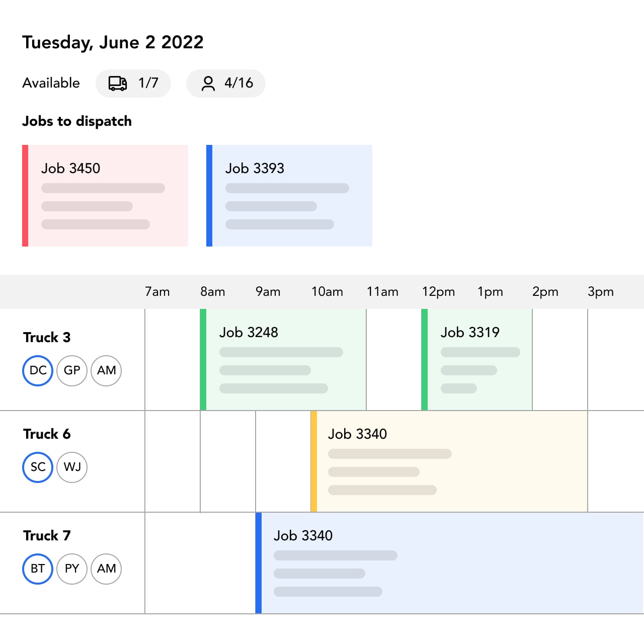This screenshot has height=644, width=644.
Task: Open Job 3248 on Truck 3
Action: click(283, 360)
